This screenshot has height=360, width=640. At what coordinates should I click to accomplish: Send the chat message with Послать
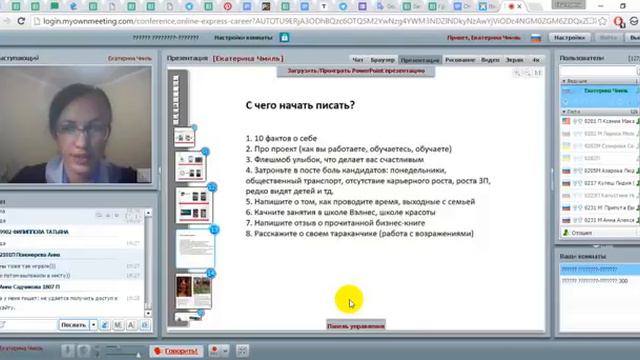click(x=73, y=325)
